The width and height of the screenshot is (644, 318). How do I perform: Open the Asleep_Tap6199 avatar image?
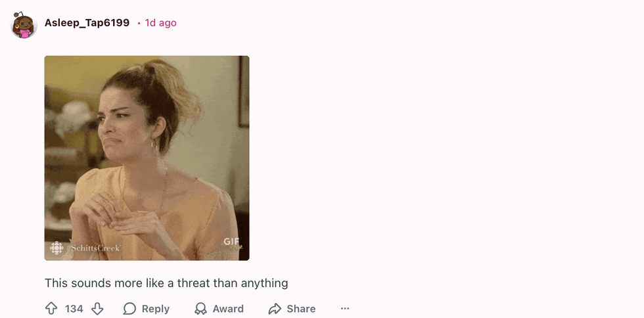[x=24, y=25]
